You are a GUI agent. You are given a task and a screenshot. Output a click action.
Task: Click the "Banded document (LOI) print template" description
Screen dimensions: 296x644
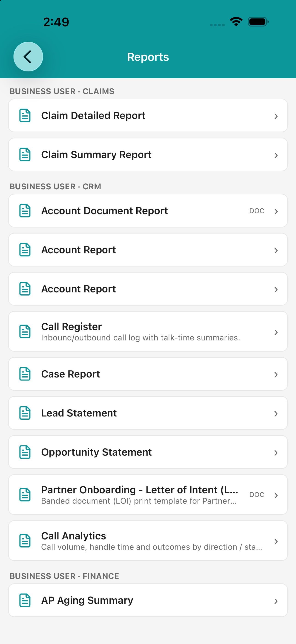tap(139, 501)
